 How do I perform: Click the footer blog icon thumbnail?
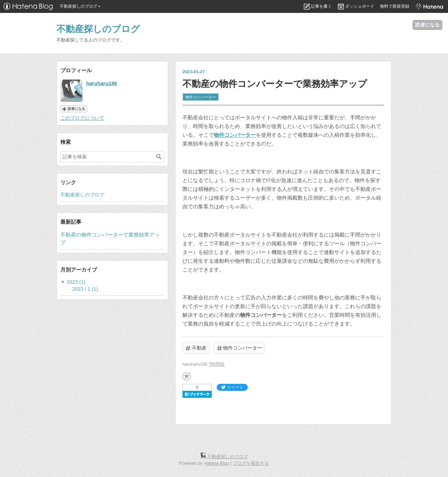click(203, 455)
